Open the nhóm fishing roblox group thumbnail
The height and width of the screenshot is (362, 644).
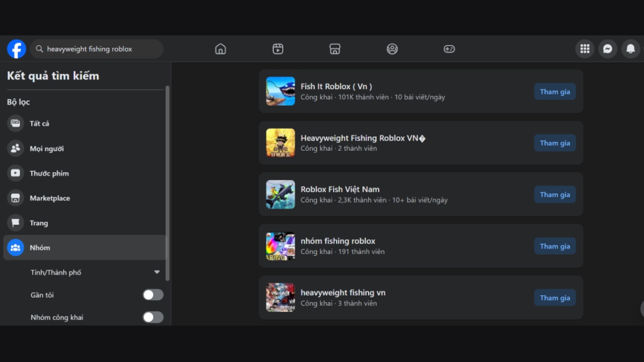click(281, 246)
